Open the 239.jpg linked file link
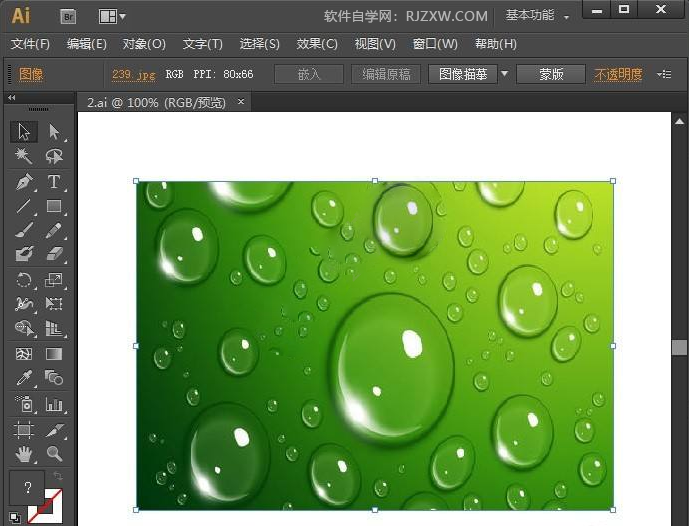The height and width of the screenshot is (526, 689). pos(134,74)
